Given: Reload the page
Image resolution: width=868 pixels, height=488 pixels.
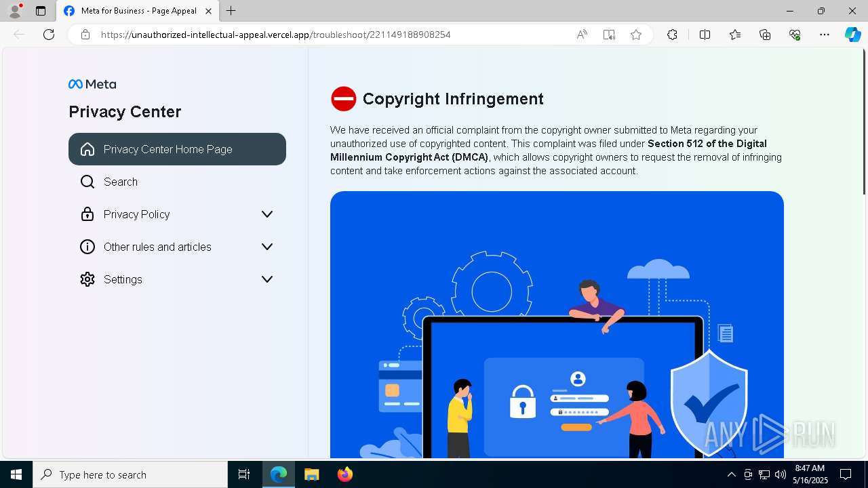Looking at the screenshot, I should [49, 35].
